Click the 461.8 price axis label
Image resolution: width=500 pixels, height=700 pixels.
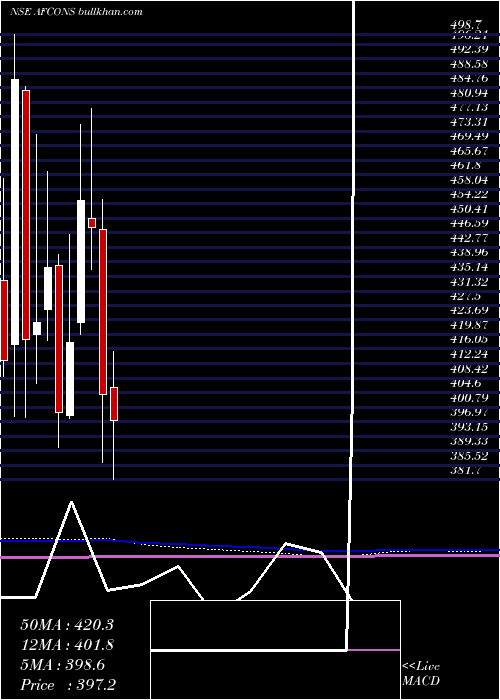pyautogui.click(x=466, y=166)
